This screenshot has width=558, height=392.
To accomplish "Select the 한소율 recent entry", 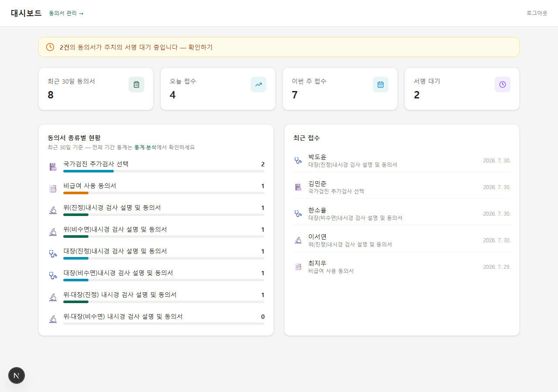I will click(402, 213).
